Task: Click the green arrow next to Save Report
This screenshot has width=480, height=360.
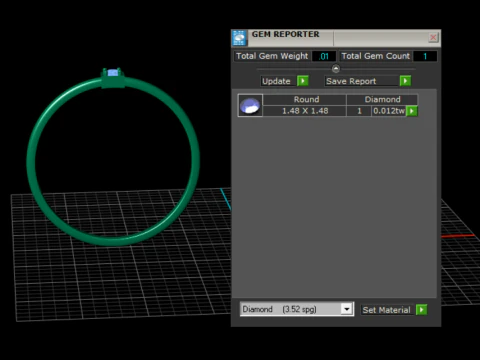Action: pos(405,81)
